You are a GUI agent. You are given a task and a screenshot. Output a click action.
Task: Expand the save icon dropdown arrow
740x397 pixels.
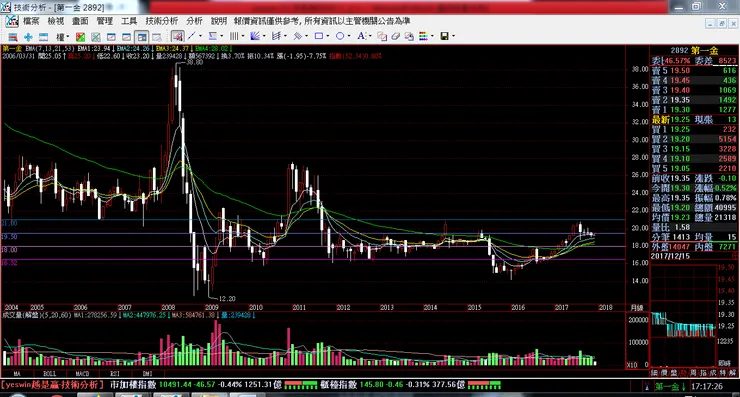[454, 36]
